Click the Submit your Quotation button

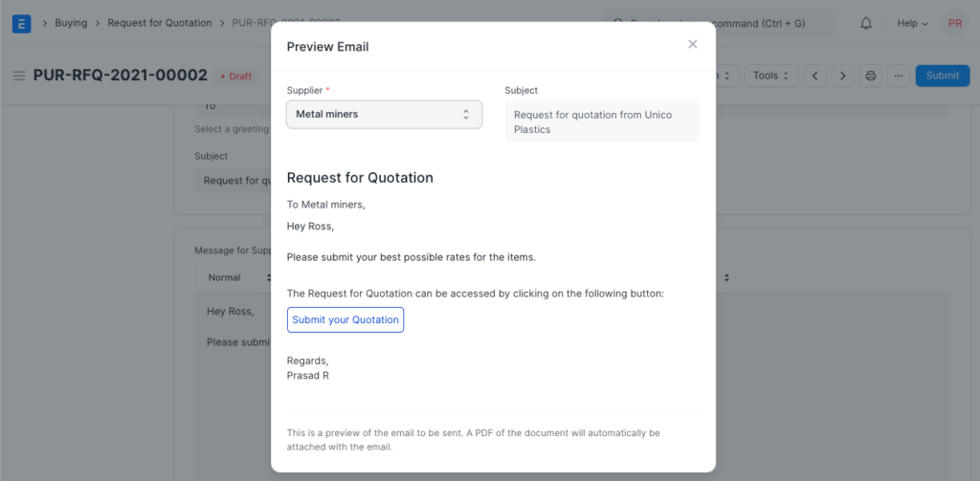click(x=345, y=319)
